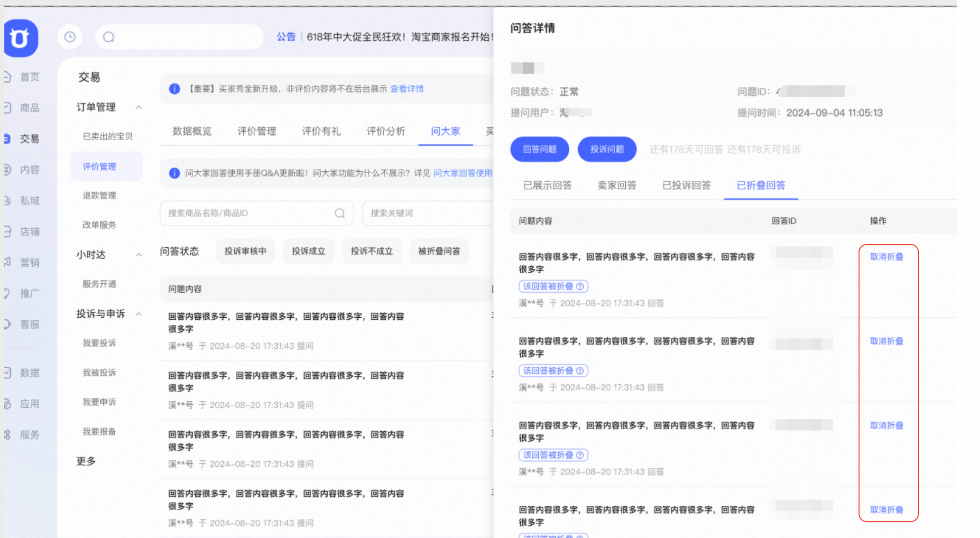This screenshot has height=538, width=980.
Task: Open 我要投诉 menu item
Action: coord(99,343)
